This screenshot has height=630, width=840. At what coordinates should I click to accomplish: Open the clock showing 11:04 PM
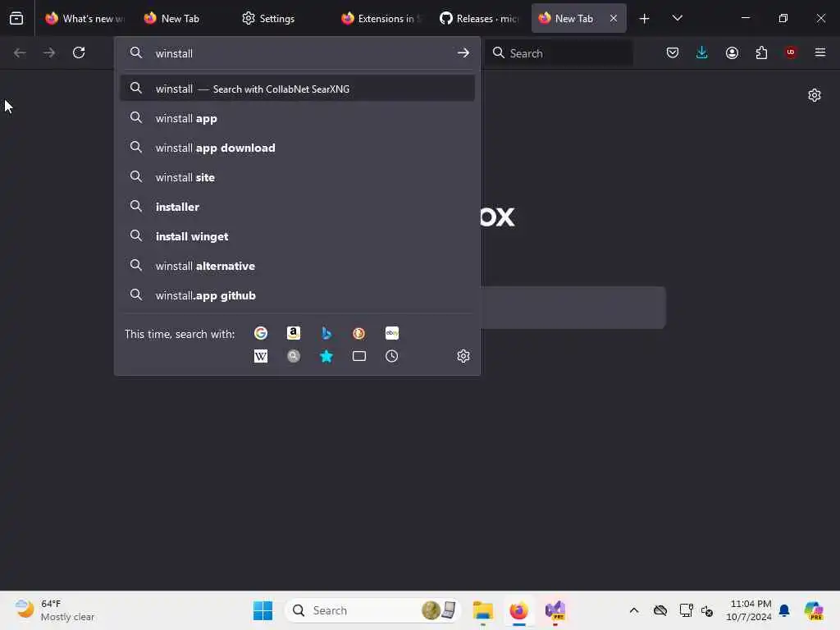(749, 610)
